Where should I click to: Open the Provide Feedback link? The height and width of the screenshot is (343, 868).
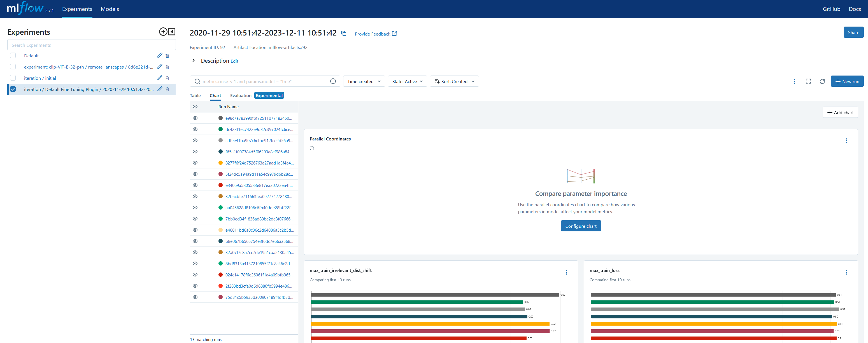(x=376, y=34)
